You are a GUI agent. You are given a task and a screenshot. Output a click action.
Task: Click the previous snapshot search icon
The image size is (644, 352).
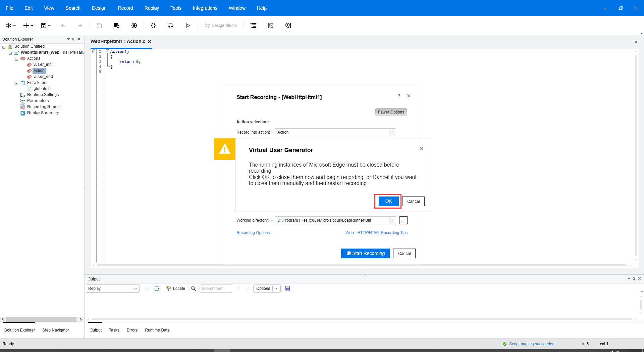point(270,26)
